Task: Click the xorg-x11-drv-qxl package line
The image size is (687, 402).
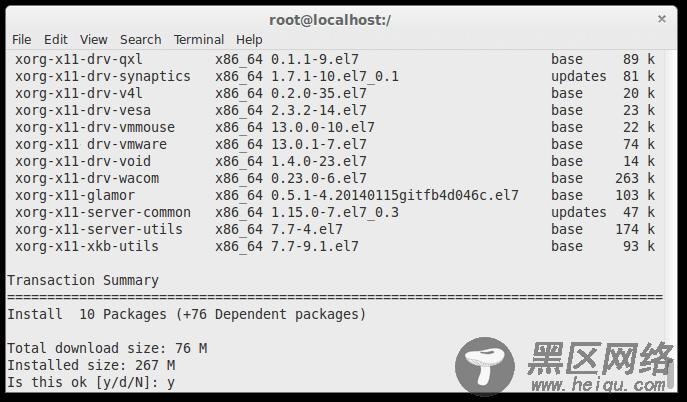Action: [x=335, y=59]
